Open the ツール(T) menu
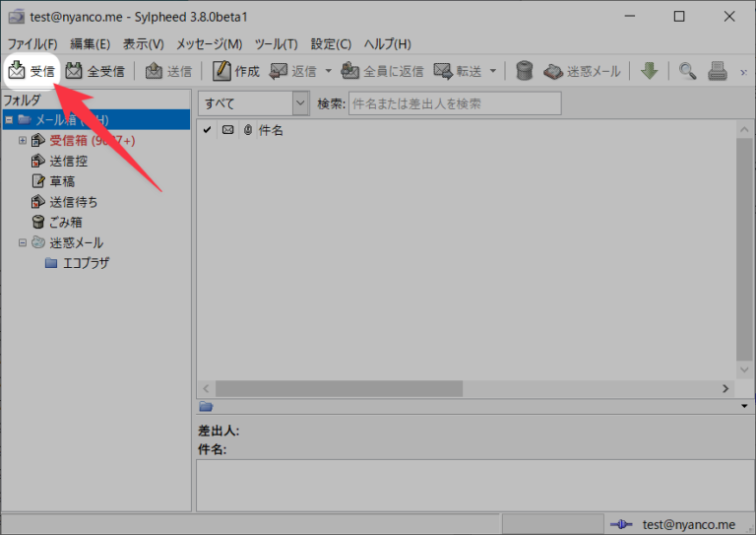 pyautogui.click(x=276, y=44)
